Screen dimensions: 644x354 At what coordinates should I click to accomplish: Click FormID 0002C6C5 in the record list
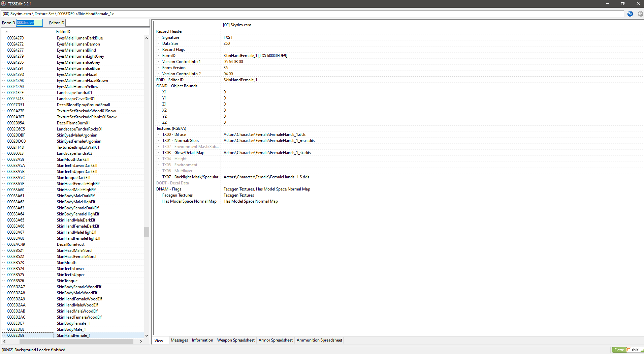coord(16,129)
